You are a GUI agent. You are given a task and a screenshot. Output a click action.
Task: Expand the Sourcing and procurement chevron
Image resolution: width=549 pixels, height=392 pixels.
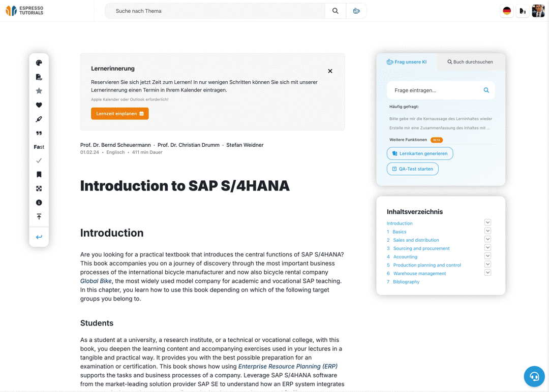click(487, 248)
